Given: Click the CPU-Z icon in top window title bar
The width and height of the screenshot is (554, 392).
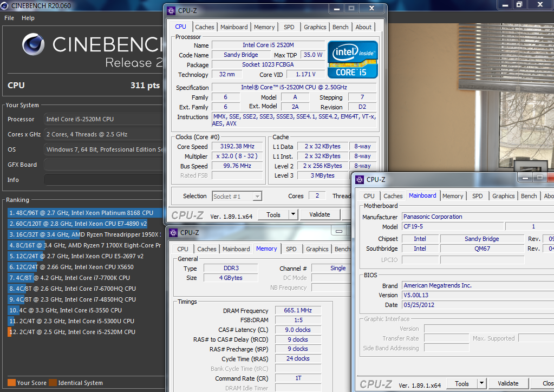Looking at the screenshot, I should click(171, 11).
